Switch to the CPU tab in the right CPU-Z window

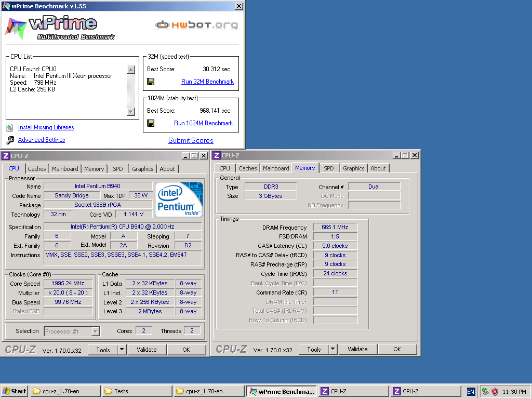[x=224, y=168]
